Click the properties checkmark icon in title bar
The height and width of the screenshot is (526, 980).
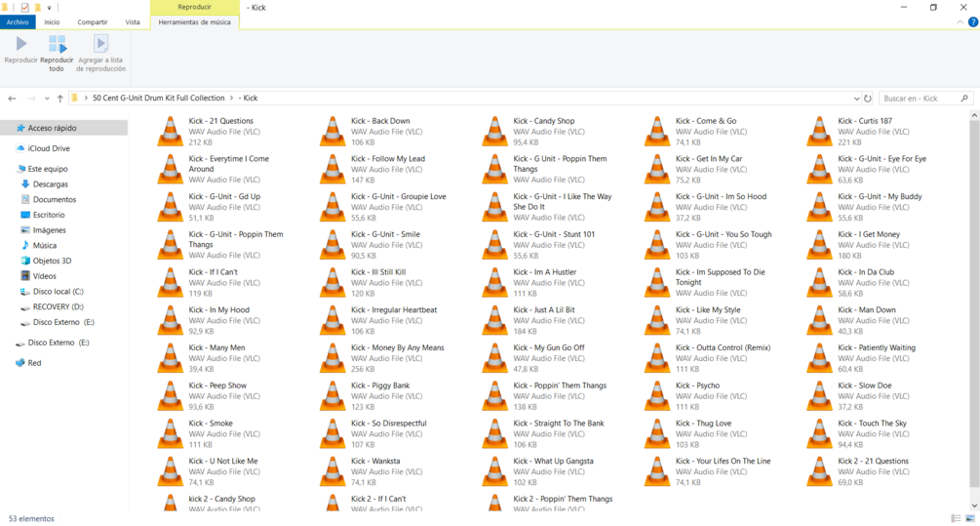pos(25,8)
